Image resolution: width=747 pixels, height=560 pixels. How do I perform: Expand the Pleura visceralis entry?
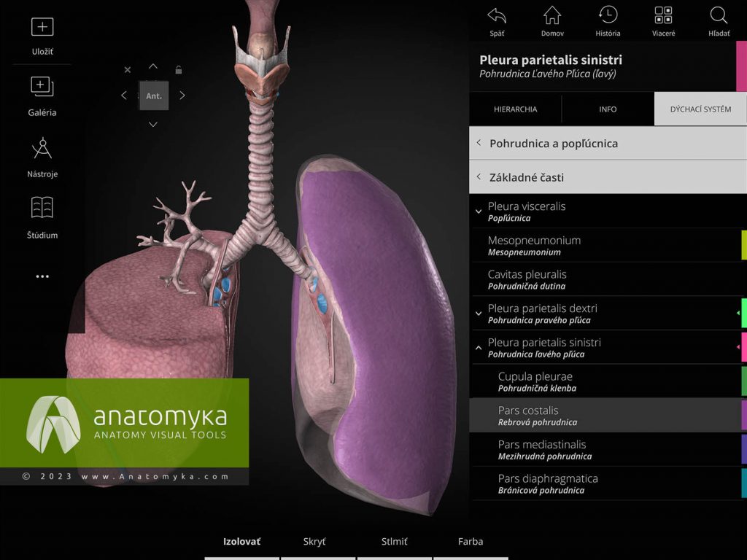point(479,210)
